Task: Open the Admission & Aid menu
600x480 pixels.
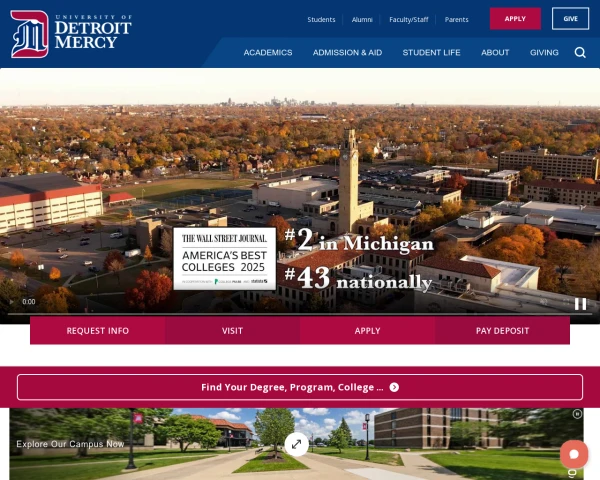Action: pos(347,52)
